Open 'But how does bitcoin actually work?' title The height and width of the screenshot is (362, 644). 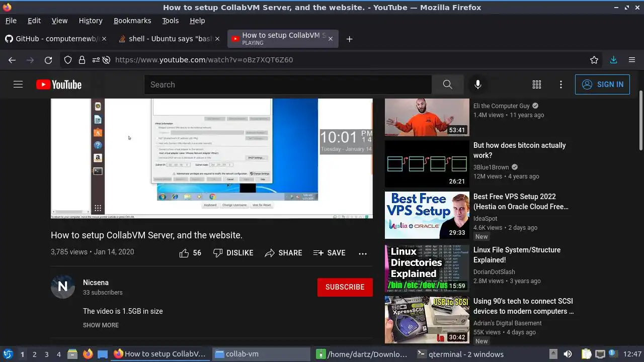(520, 150)
